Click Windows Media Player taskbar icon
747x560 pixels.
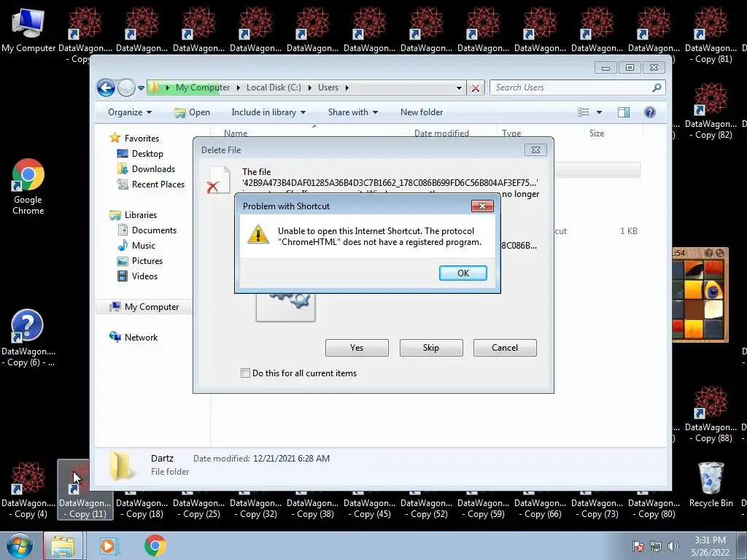(x=108, y=545)
